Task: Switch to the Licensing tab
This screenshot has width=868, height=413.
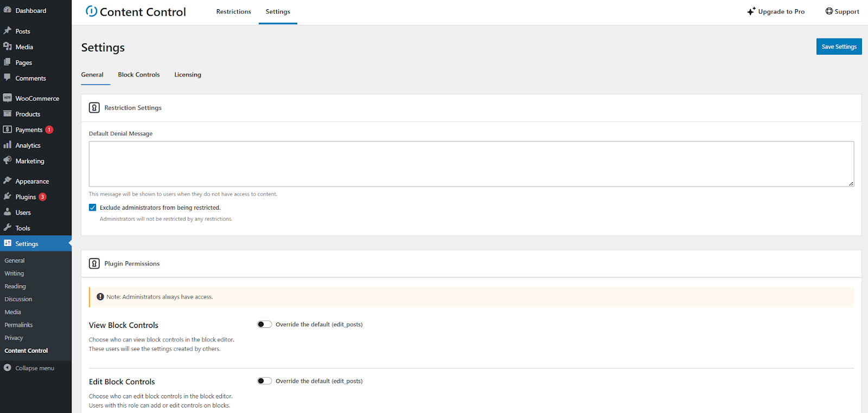Action: pyautogui.click(x=188, y=75)
